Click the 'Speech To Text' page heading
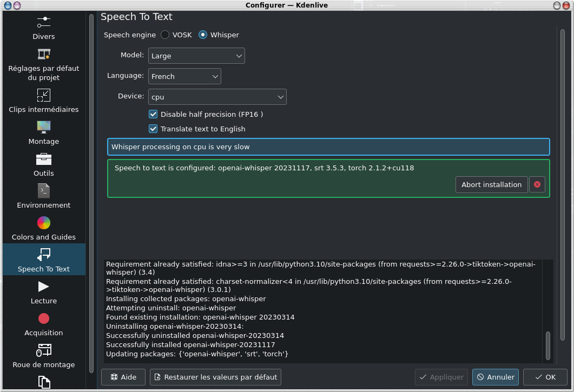Viewport: 574px width, 392px height. point(136,17)
